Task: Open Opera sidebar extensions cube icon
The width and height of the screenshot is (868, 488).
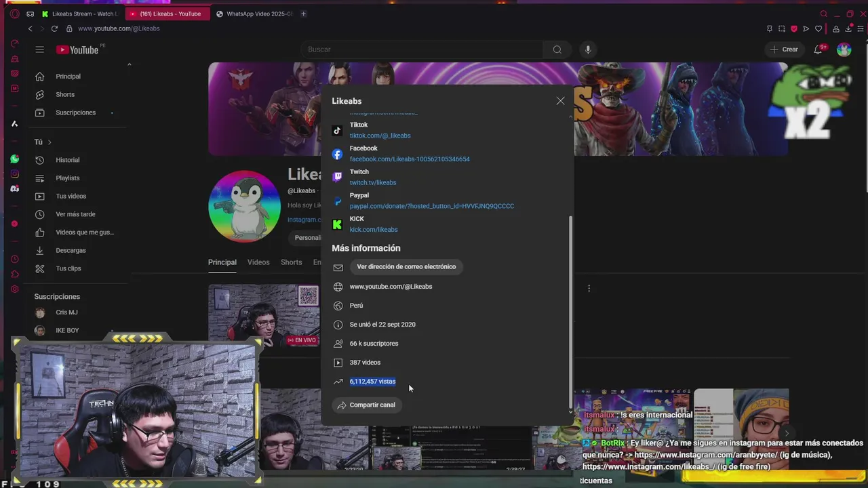Action: (x=14, y=274)
